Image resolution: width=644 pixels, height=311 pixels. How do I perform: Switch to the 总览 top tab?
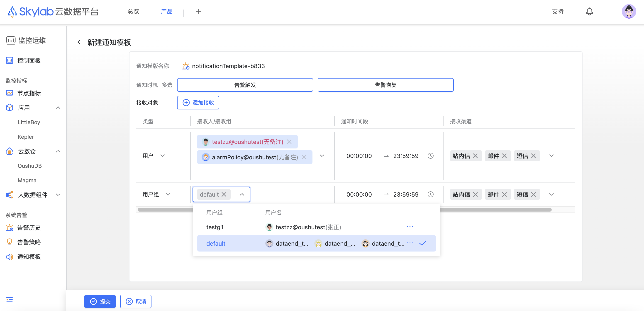[x=133, y=12]
